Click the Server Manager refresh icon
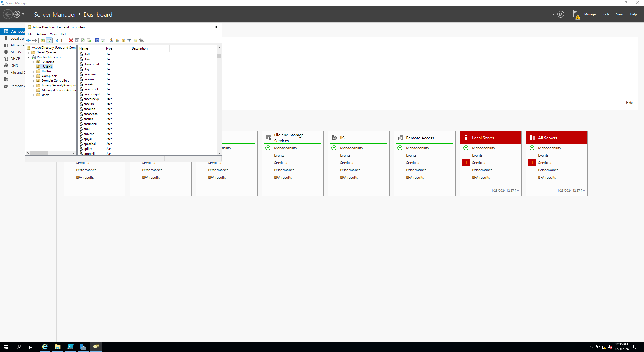The height and width of the screenshot is (352, 644). [560, 14]
